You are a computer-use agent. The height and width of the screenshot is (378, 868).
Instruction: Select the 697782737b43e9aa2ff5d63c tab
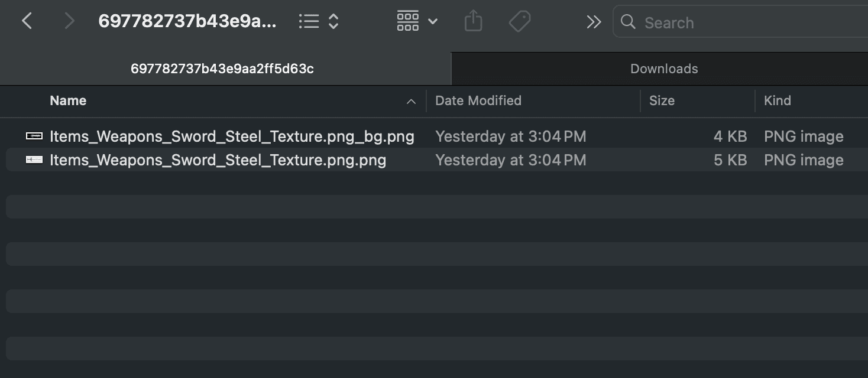(x=223, y=69)
